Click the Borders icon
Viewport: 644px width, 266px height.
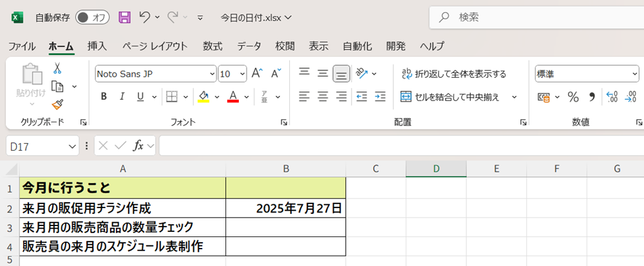click(x=172, y=97)
